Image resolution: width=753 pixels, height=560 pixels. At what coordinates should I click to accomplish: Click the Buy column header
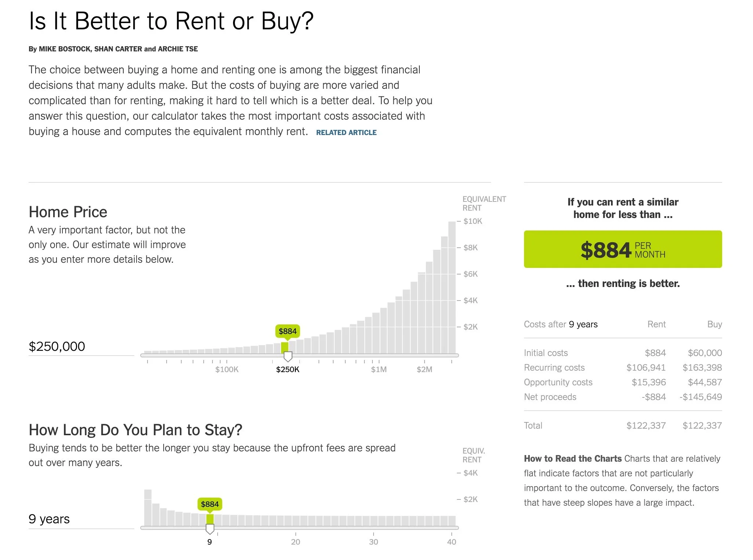[714, 324]
